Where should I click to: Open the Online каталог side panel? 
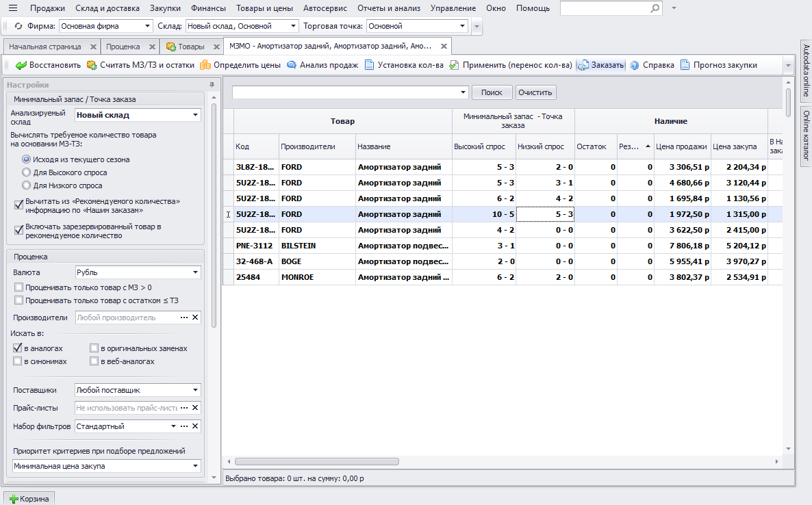(x=807, y=135)
